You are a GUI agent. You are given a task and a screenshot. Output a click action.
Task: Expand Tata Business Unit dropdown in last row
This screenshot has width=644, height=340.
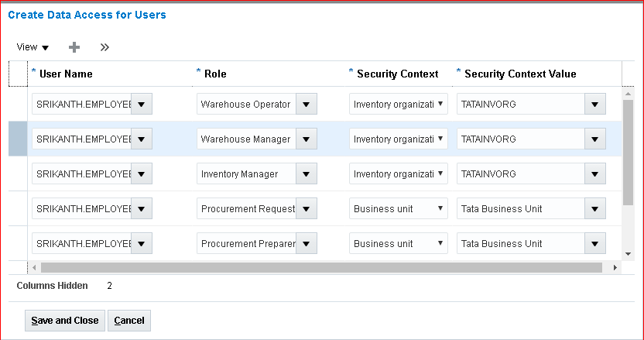click(x=594, y=243)
